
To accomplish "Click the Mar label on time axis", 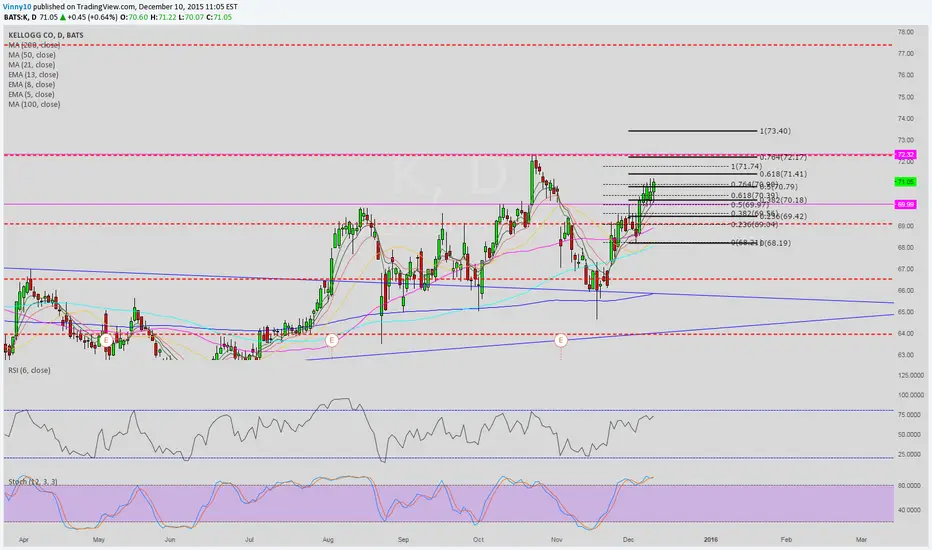I will pos(861,540).
